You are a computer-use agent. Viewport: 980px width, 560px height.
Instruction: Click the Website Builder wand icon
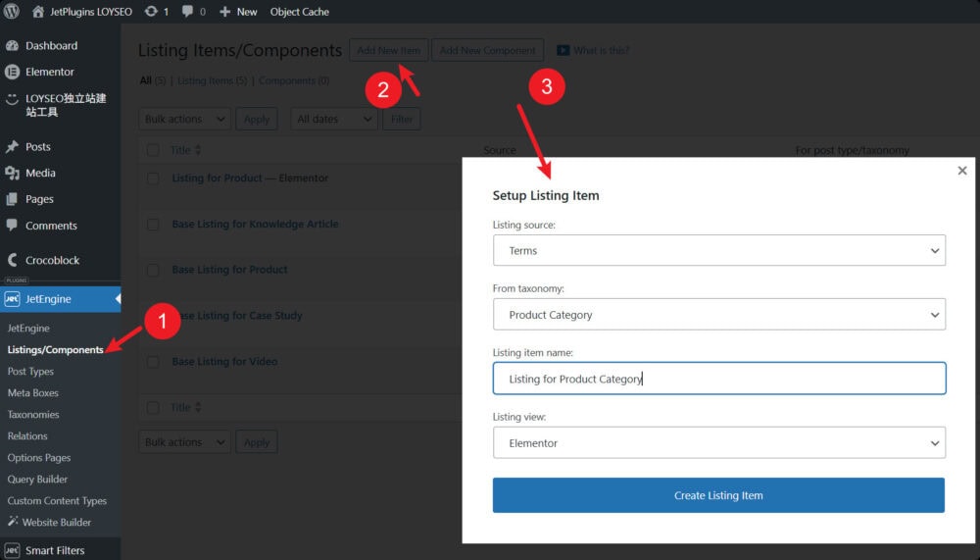[x=13, y=521]
